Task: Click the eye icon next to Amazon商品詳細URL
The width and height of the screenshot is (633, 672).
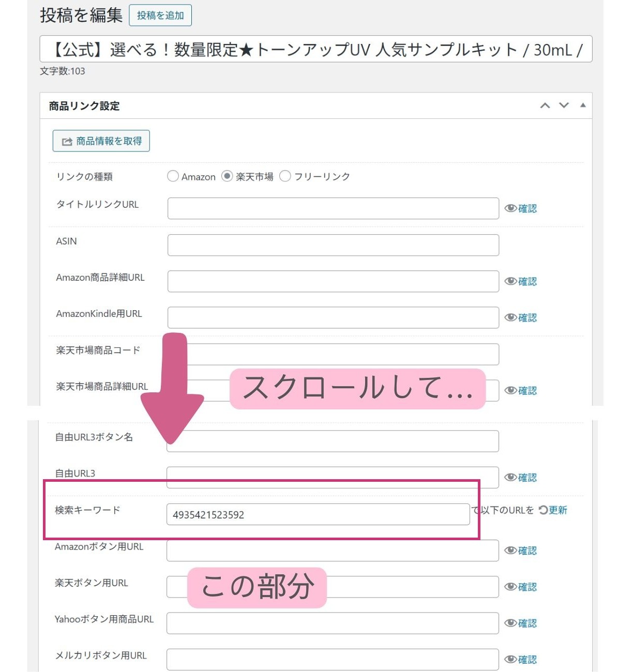Action: pyautogui.click(x=511, y=281)
